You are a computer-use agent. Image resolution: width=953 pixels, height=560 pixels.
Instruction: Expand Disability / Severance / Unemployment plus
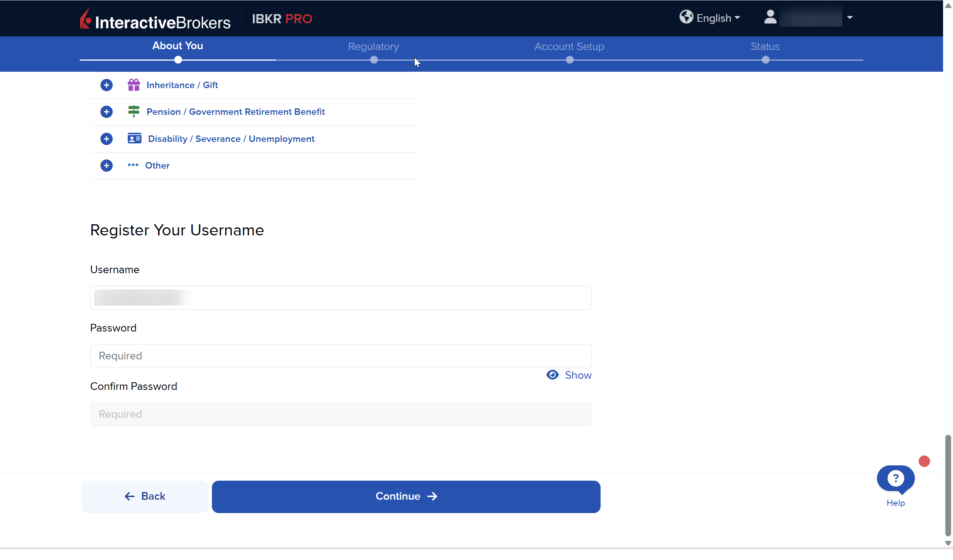click(x=107, y=139)
